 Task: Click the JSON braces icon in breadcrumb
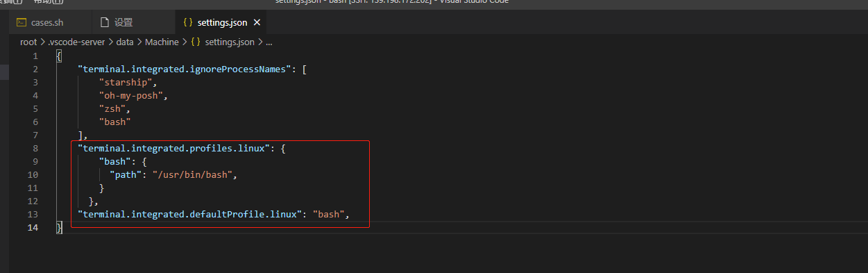click(196, 42)
